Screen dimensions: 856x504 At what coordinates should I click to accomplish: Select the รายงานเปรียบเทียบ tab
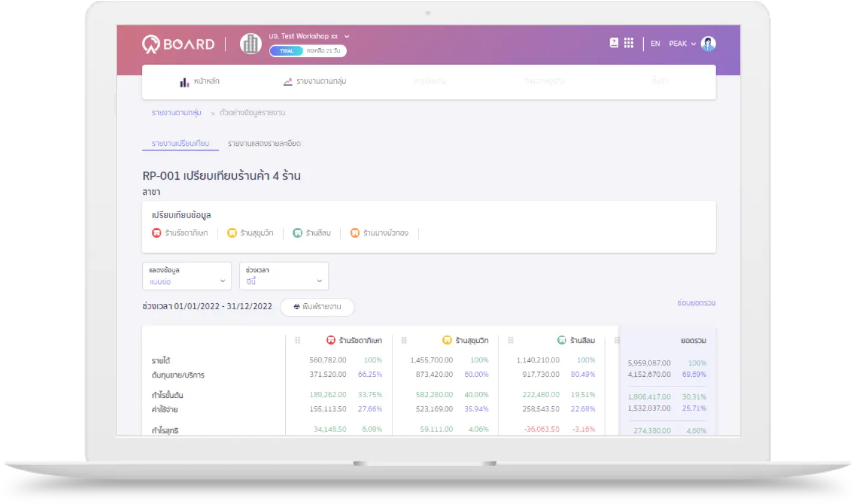pos(180,143)
